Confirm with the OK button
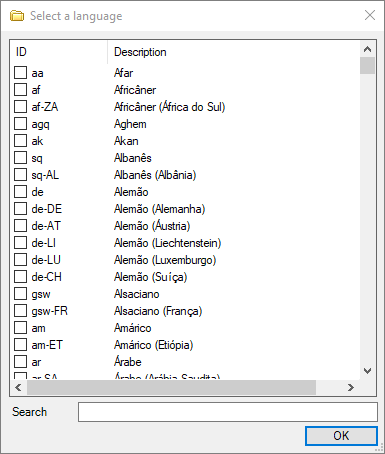Viewport: 385px width, 454px height. 341,436
